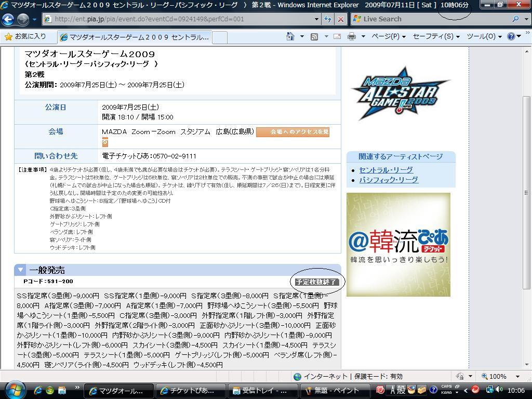Click the scrollbar down arrow

(527, 365)
